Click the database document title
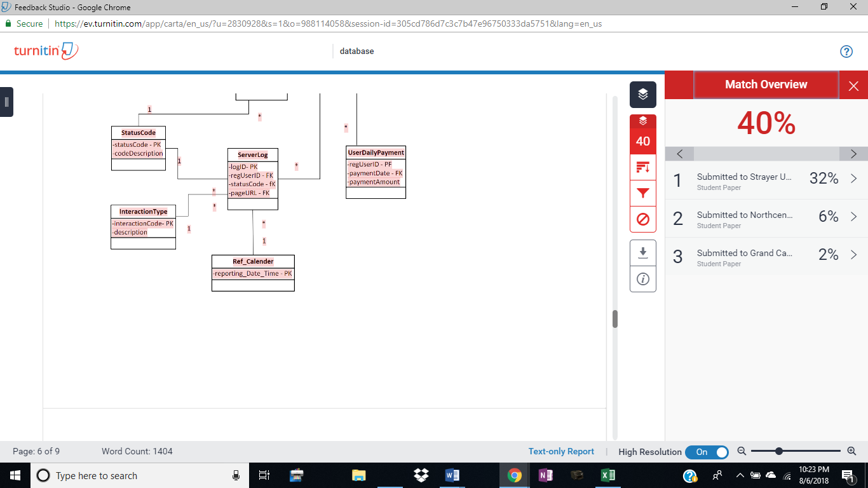868x488 pixels. coord(356,51)
